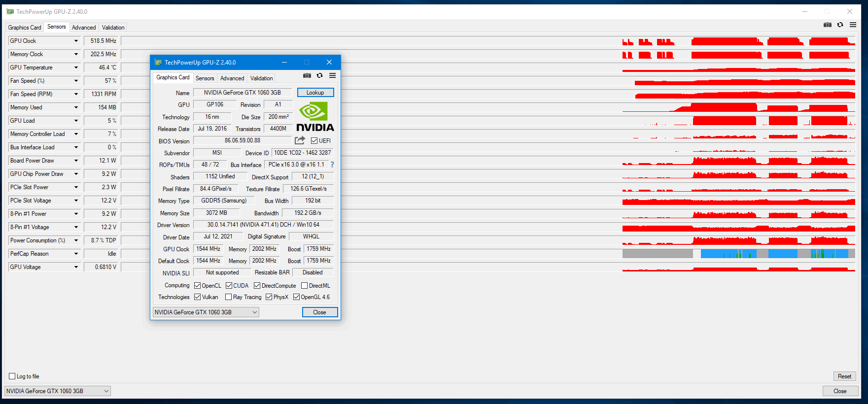Click the refresh icon in the front GPU-Z window
The image size is (868, 404).
[320, 75]
